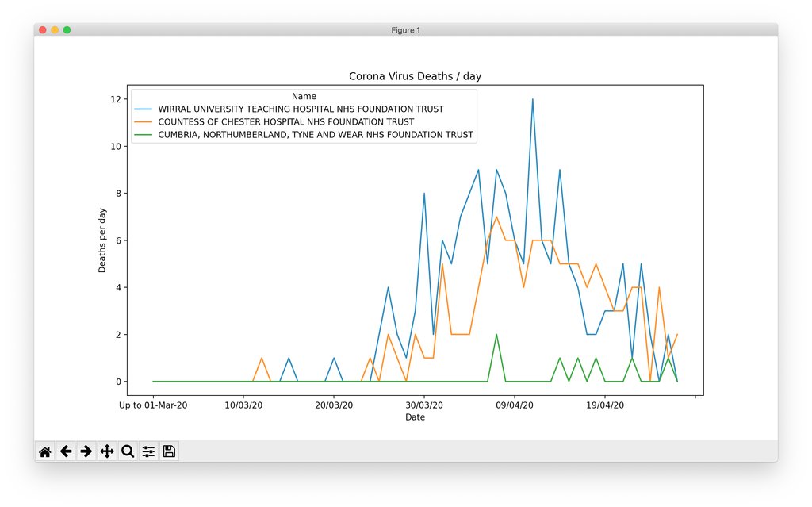Click the blue line's peak at 12 deaths
The image size is (812, 507).
533,98
